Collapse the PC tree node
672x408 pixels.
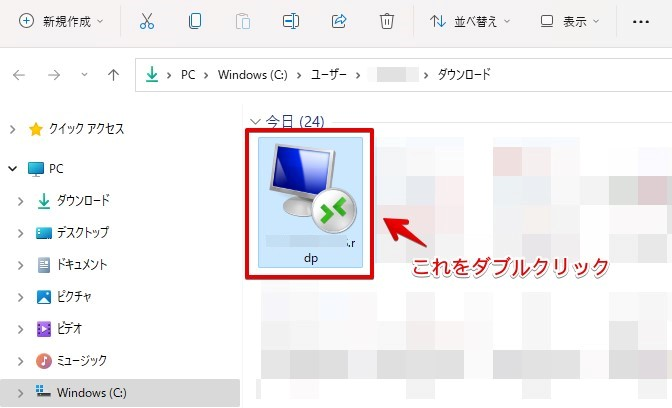[12, 169]
